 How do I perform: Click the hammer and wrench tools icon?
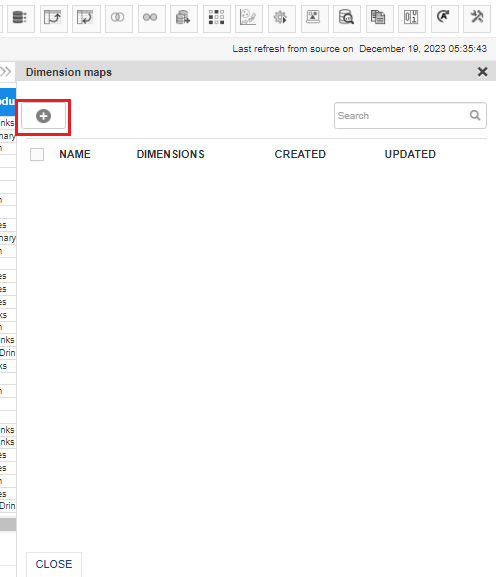click(477, 18)
